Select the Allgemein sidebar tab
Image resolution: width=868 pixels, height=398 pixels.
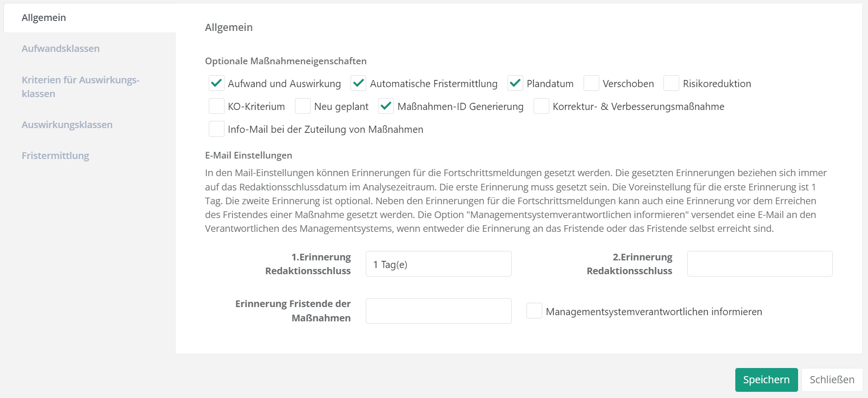(44, 18)
